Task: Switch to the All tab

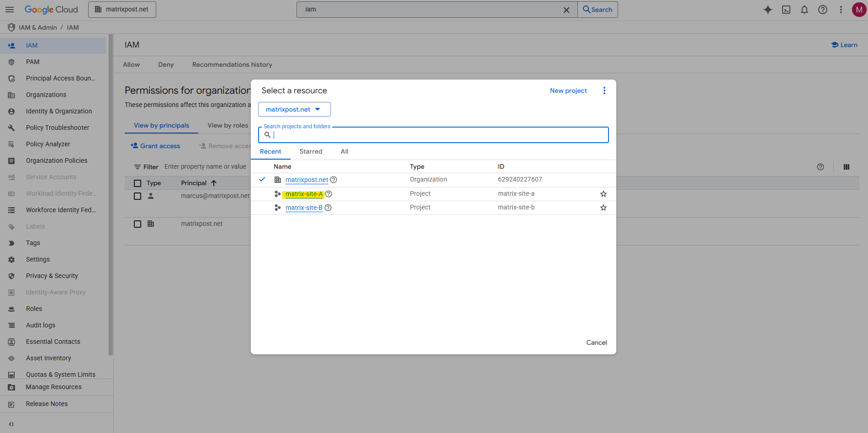Action: (x=344, y=151)
